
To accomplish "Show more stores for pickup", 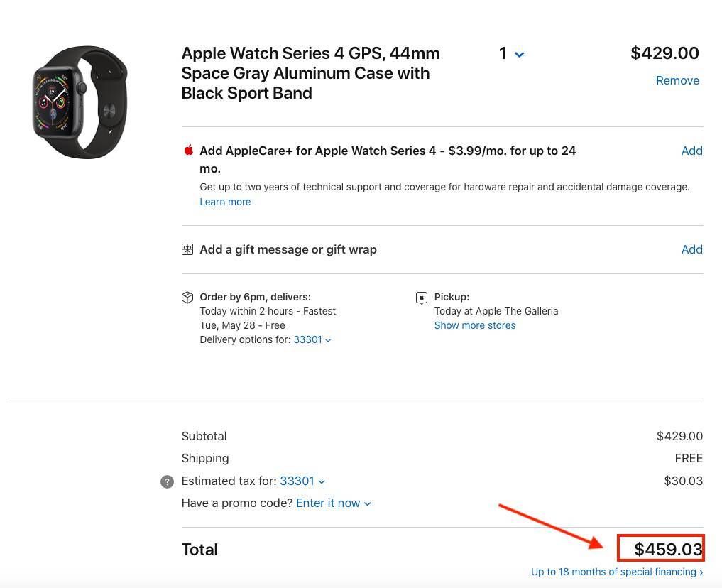I will point(475,325).
